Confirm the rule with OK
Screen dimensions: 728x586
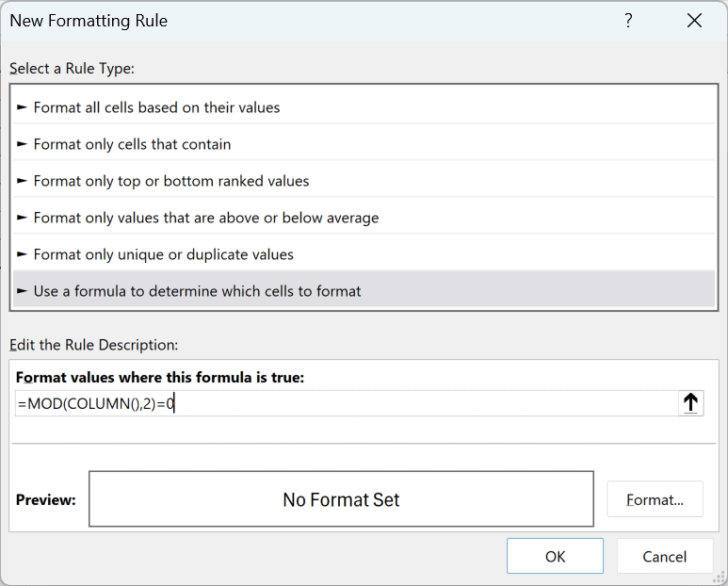coord(555,556)
